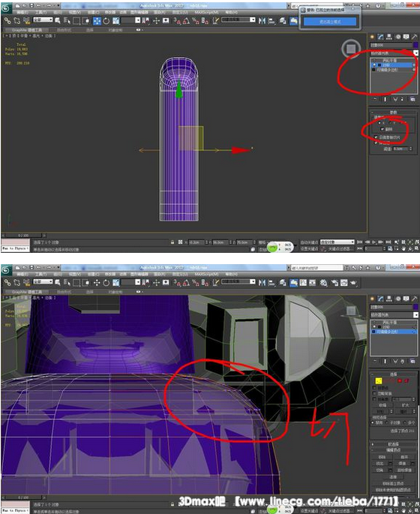420x514 pixels.
Task: Select the Link tool in upper screenshot toolbar
Action: coord(7,21)
